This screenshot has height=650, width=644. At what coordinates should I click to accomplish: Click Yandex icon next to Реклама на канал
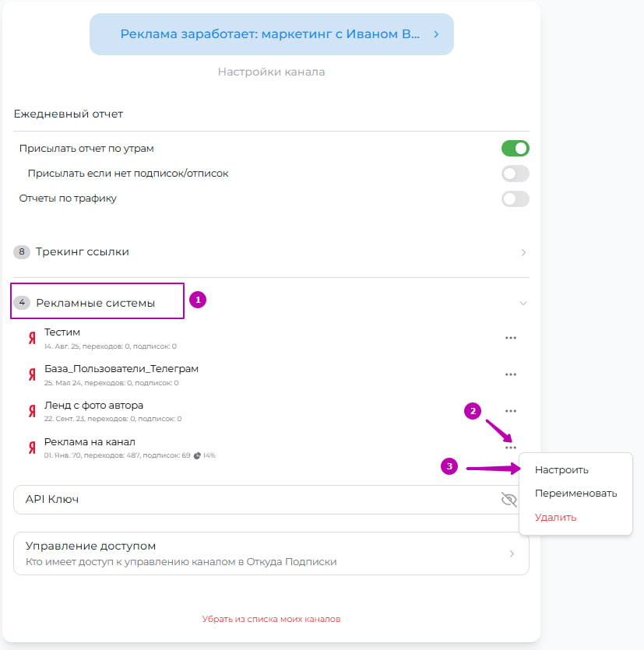pos(32,448)
